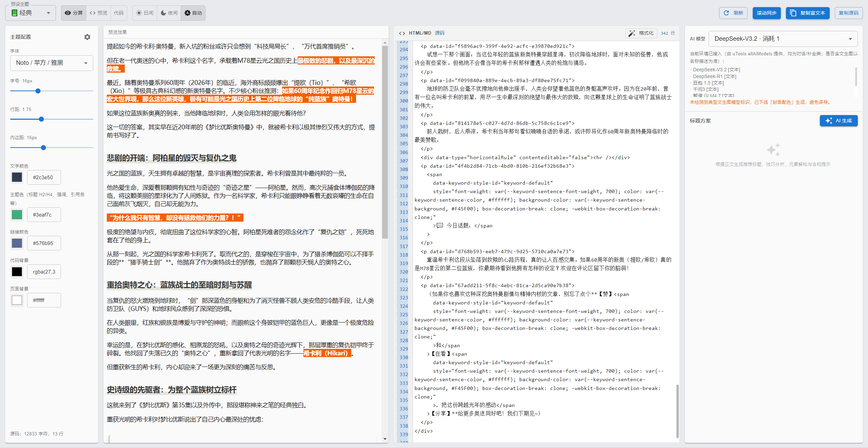Screen dimensions: 868x448
Task: Click heading 史诗级的先驱者 in preview
Action: click(172, 390)
